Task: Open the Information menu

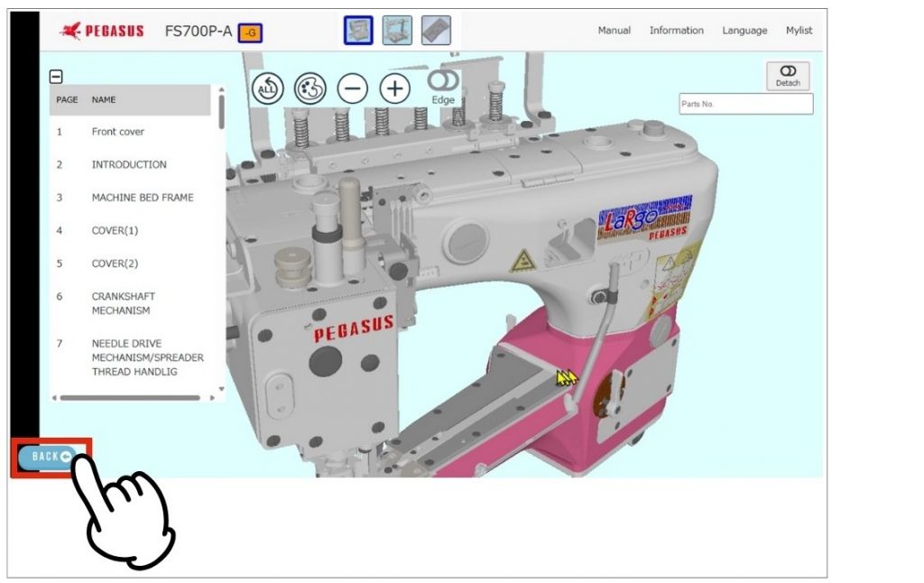Action: [x=676, y=31]
